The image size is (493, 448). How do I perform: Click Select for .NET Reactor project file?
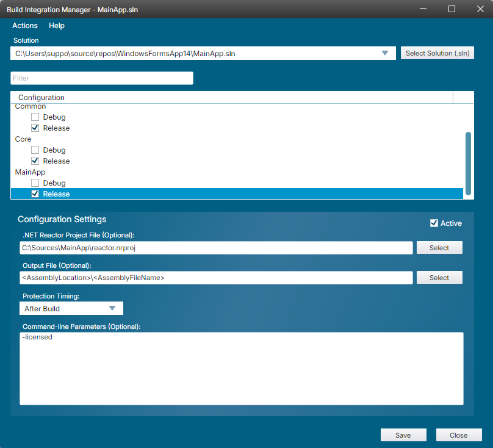[439, 248]
